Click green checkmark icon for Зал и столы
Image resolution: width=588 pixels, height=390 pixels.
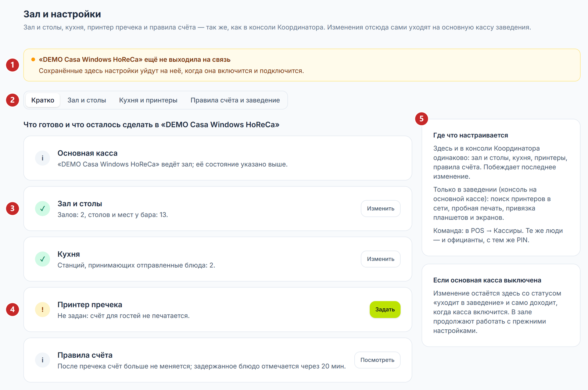(43, 208)
